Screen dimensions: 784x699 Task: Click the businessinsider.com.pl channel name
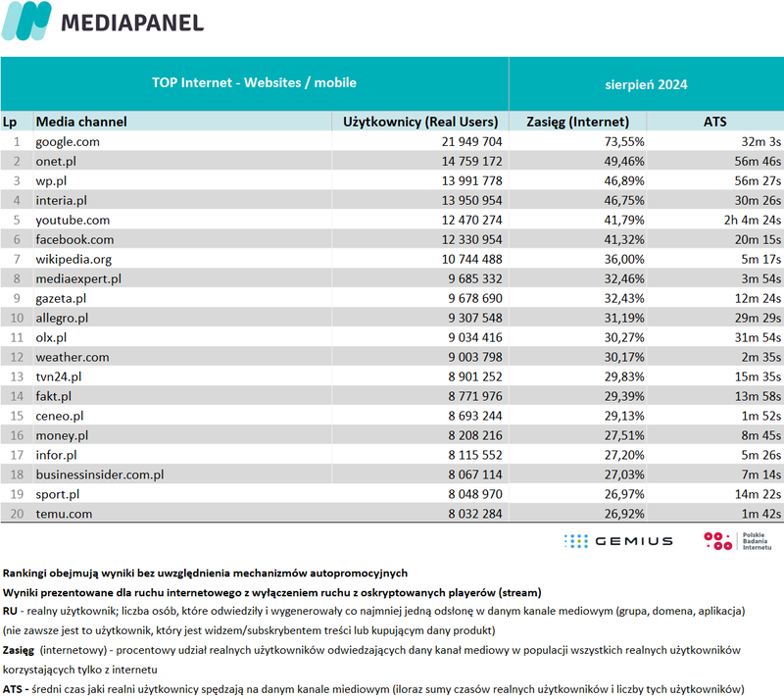click(100, 474)
